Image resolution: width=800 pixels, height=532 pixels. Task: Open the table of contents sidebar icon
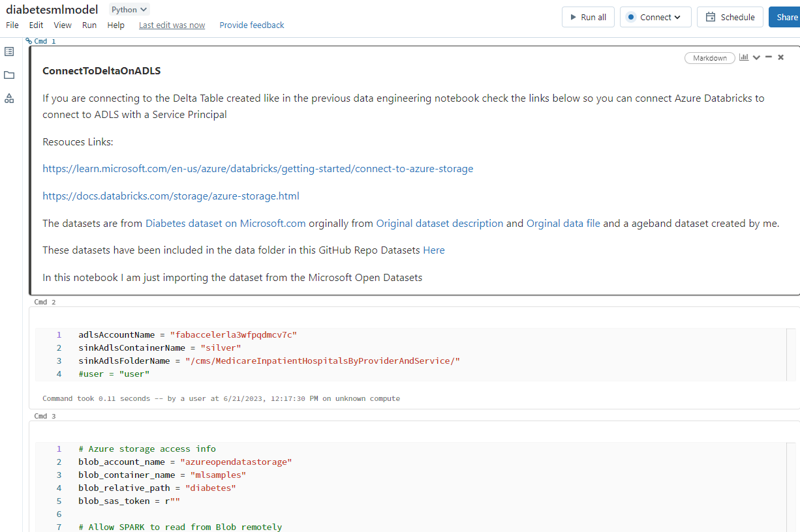pyautogui.click(x=9, y=52)
